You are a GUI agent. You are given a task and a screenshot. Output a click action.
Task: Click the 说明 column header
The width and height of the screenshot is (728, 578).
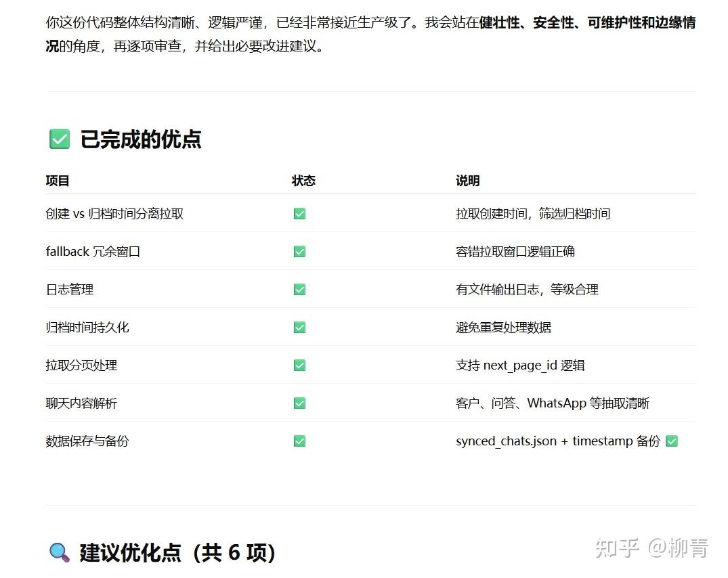(468, 181)
